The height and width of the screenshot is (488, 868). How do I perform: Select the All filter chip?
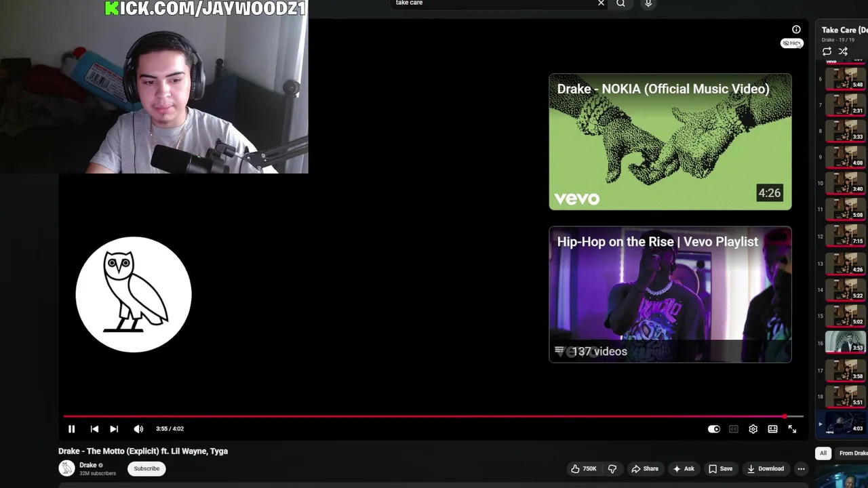click(x=823, y=453)
